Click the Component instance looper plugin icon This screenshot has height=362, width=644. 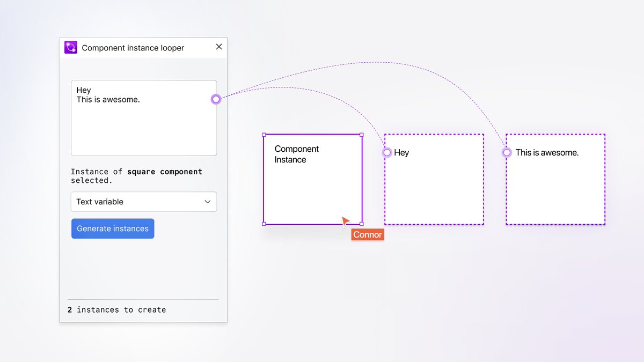coord(71,47)
